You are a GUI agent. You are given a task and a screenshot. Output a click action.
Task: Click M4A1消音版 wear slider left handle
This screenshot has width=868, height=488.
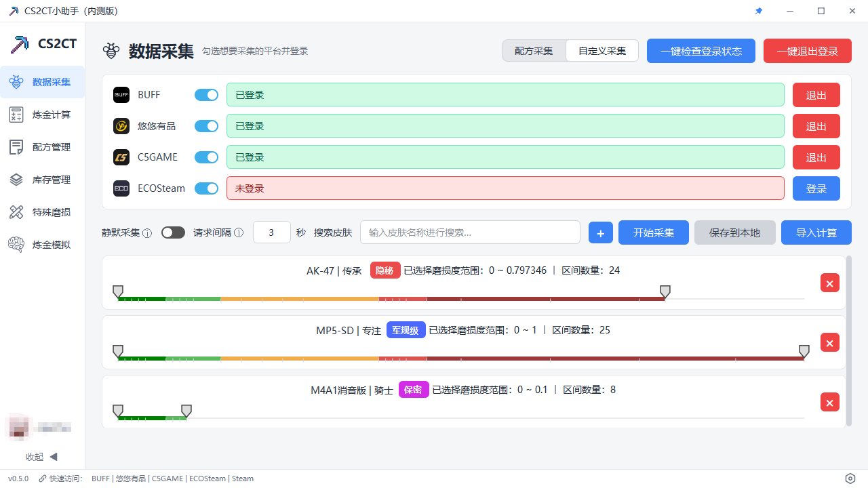pos(118,411)
